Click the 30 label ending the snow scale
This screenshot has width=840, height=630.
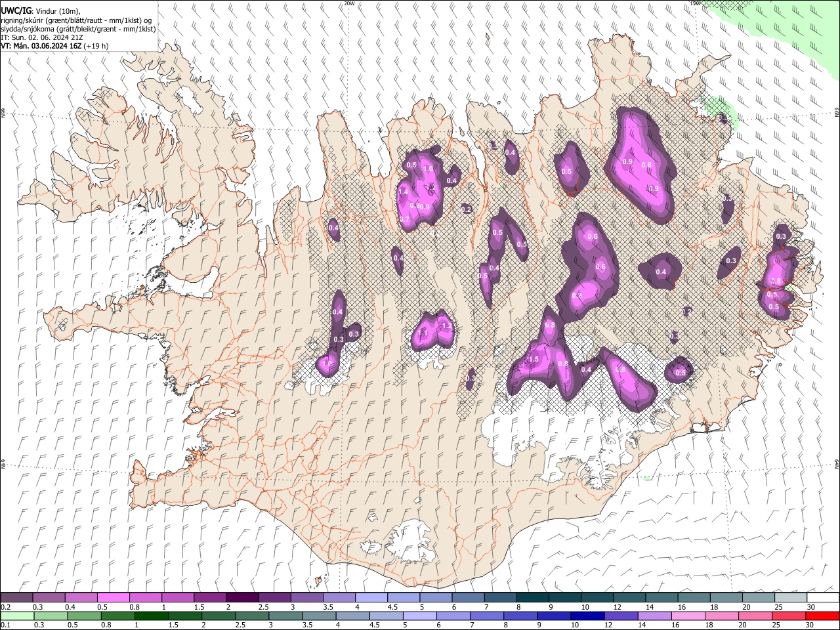pyautogui.click(x=811, y=607)
